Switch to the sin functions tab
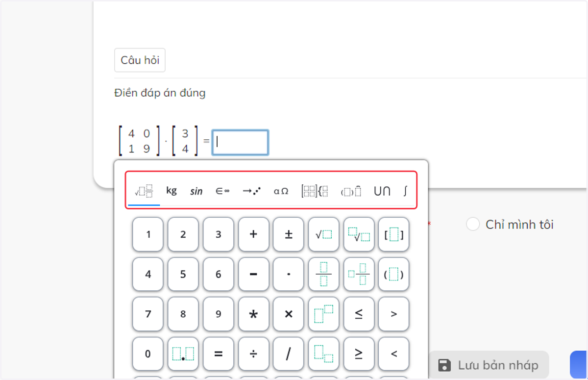The width and height of the screenshot is (588, 380). [196, 191]
